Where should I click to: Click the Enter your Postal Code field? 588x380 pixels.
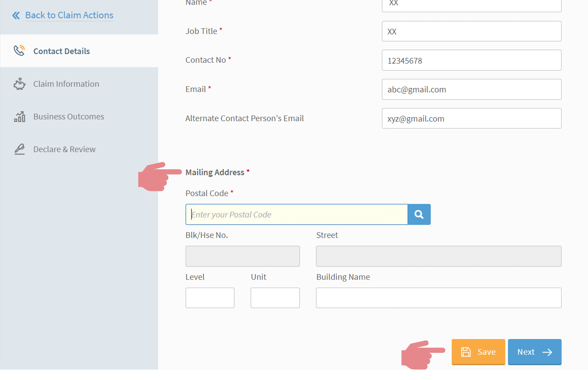coord(296,214)
